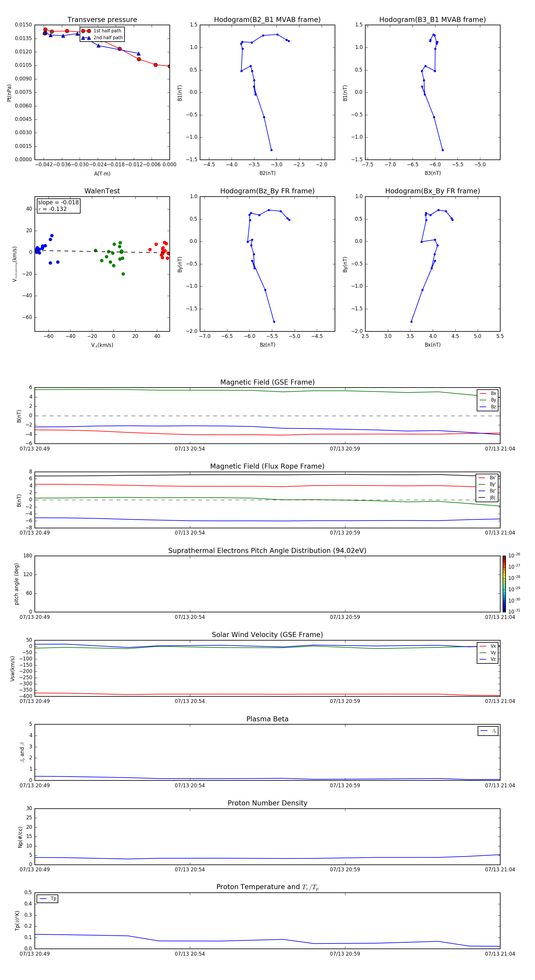Select the 'Magnetic Field (Flux Rope Frame)' title

click(267, 467)
